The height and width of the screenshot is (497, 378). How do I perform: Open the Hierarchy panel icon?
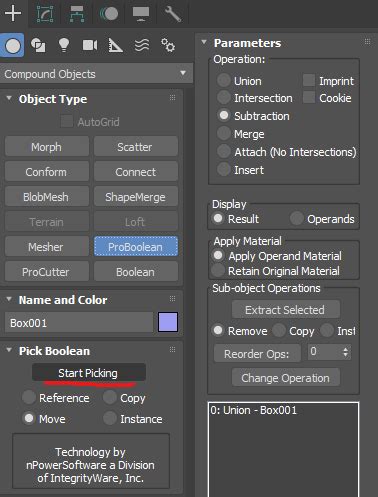[77, 14]
